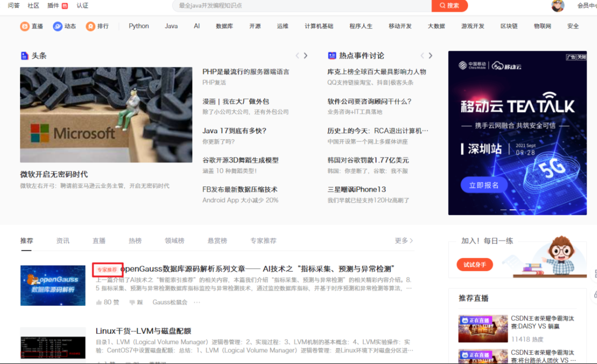The image size is (597, 364).
Task: Open the DAISY VS 躺赢 live stream thumbnail
Action: point(483,328)
